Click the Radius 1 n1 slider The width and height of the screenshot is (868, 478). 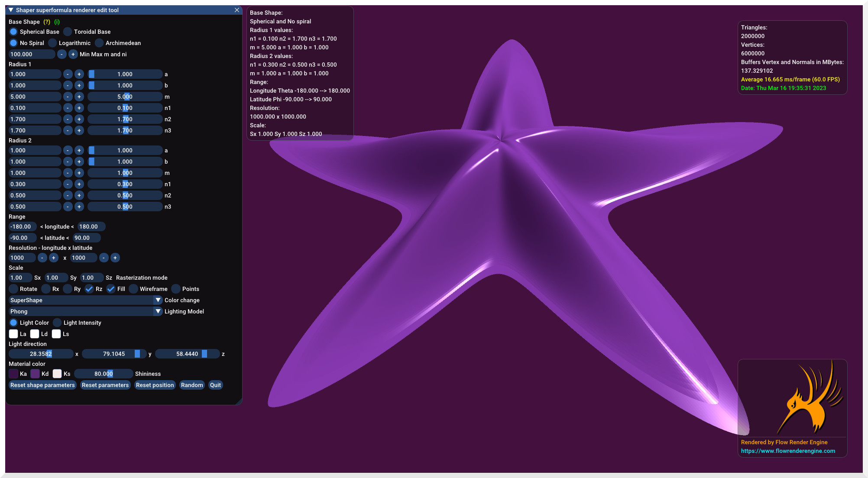(125, 108)
